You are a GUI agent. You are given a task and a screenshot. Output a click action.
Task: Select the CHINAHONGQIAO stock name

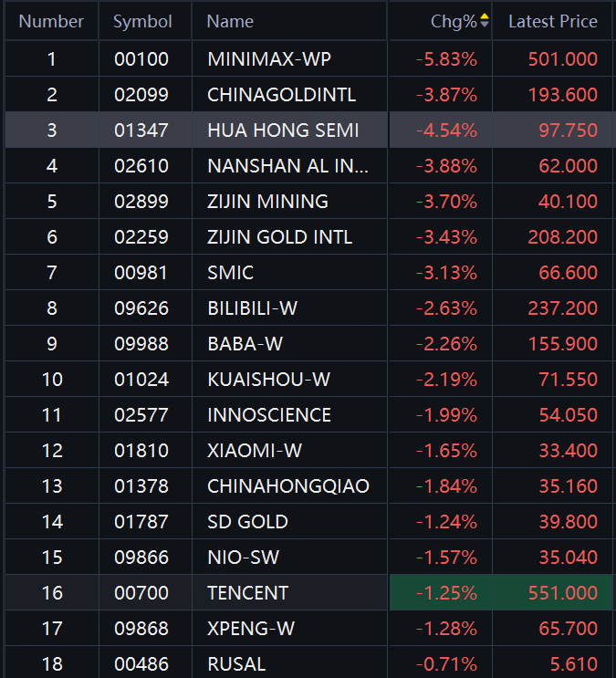pos(288,486)
